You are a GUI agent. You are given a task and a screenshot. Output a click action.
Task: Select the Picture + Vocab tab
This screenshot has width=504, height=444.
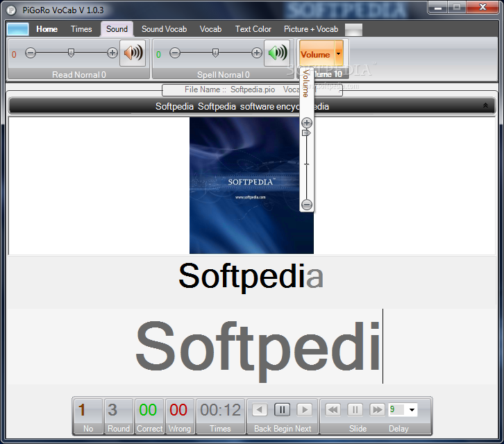[311, 29]
